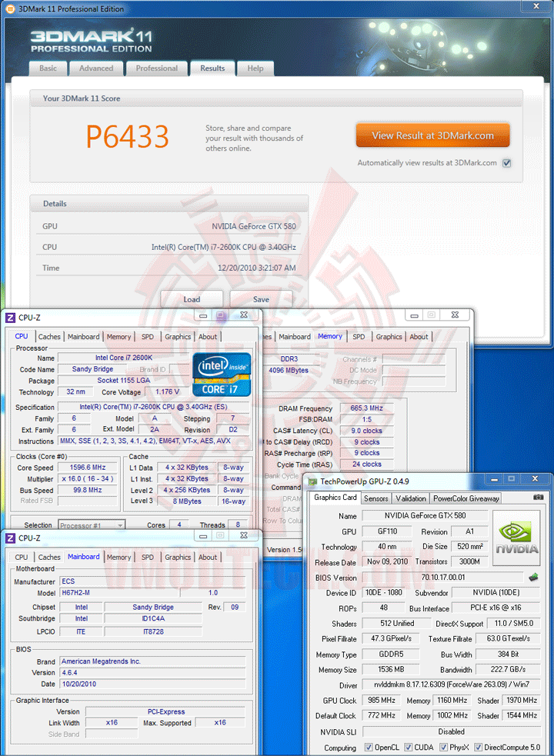The width and height of the screenshot is (554, 756).
Task: Click the GPU-Z title bar icon
Action: tap(313, 481)
